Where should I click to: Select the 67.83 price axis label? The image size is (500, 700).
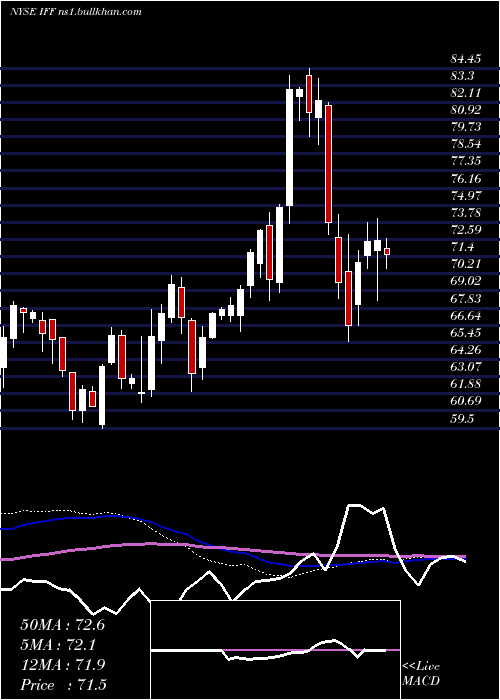[x=466, y=298]
